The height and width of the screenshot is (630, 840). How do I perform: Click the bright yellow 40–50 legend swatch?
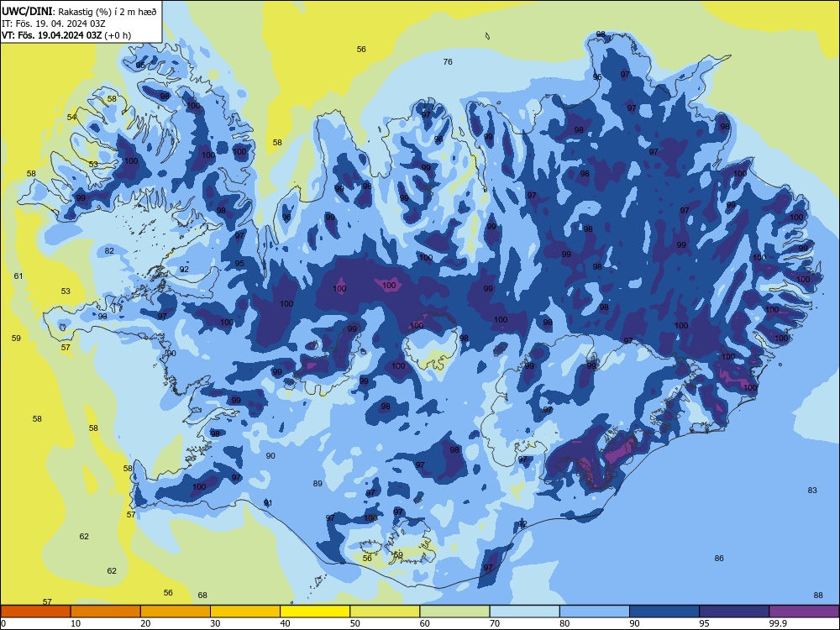(315, 612)
